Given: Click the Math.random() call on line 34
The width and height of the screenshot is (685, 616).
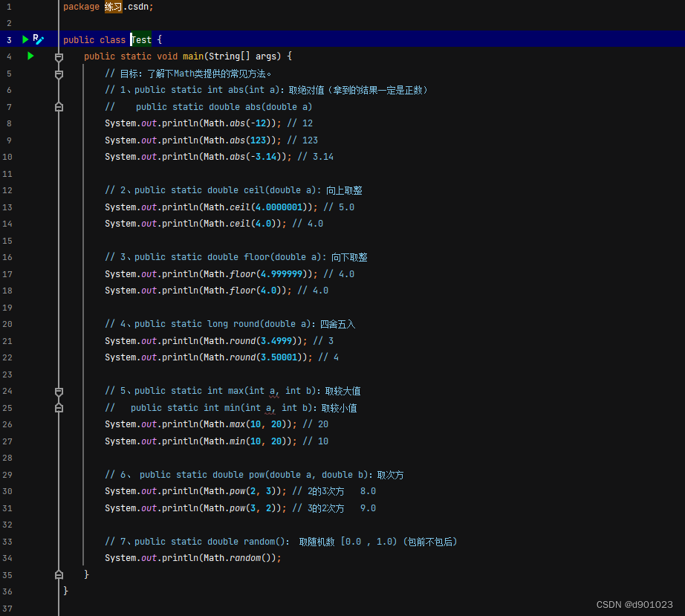Looking at the screenshot, I should (237, 558).
